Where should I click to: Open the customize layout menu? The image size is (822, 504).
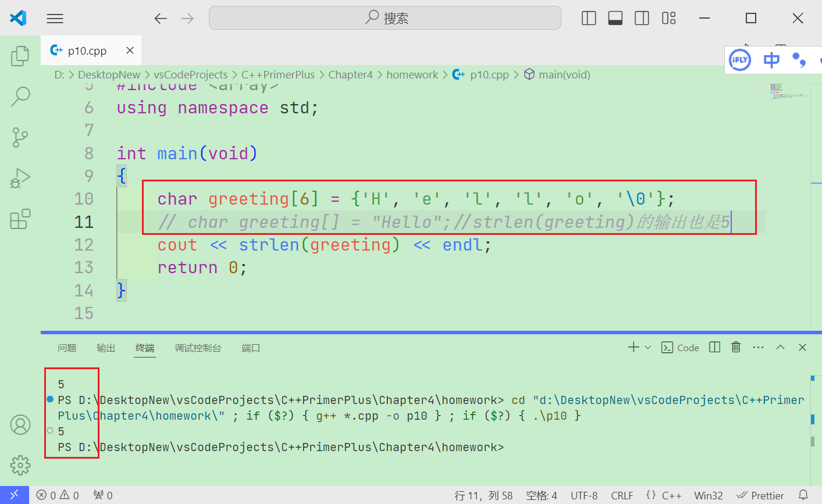pos(669,19)
